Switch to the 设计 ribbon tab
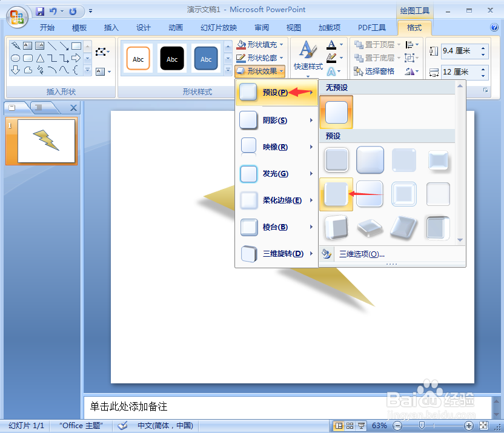The width and height of the screenshot is (504, 433). pyautogui.click(x=144, y=28)
